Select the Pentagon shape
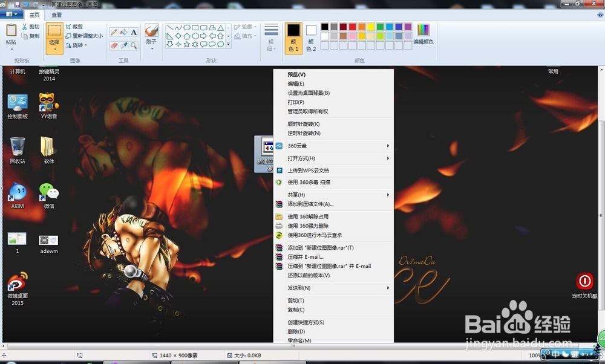Image resolution: width=605 pixels, height=364 pixels. [187, 36]
